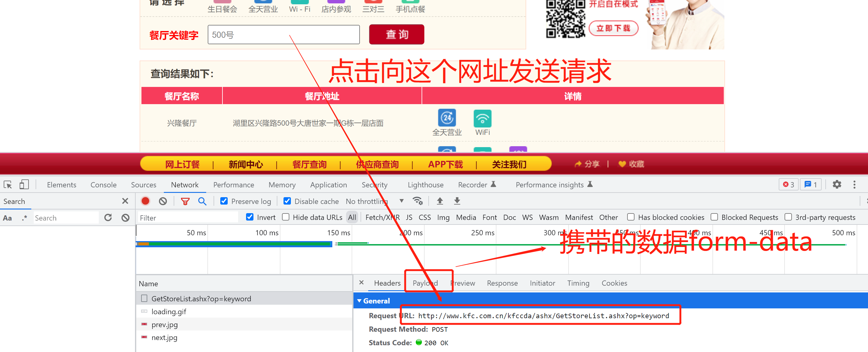This screenshot has height=352, width=868.
Task: Stop recording network log
Action: pyautogui.click(x=145, y=201)
